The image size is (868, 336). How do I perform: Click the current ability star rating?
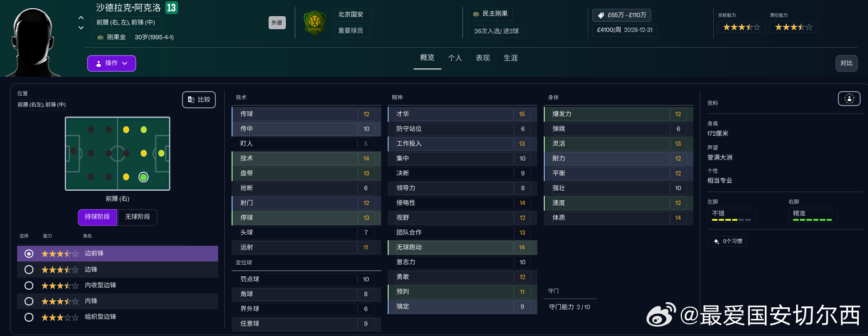[x=742, y=27]
